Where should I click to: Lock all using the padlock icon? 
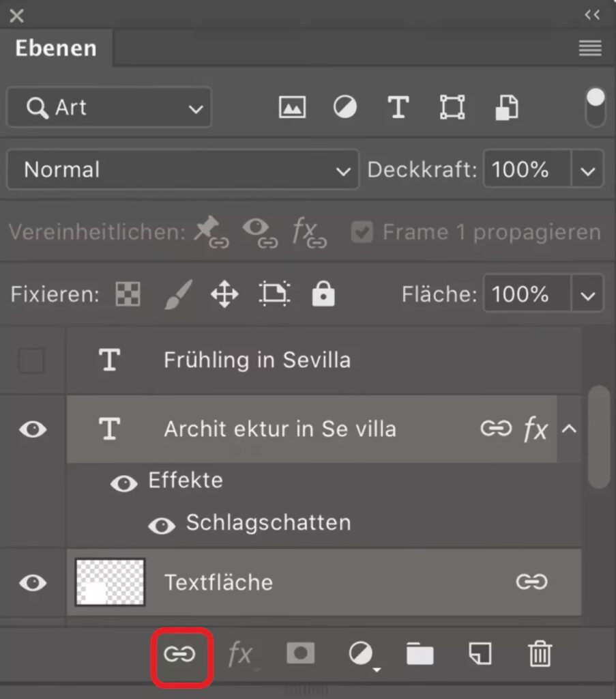point(323,294)
